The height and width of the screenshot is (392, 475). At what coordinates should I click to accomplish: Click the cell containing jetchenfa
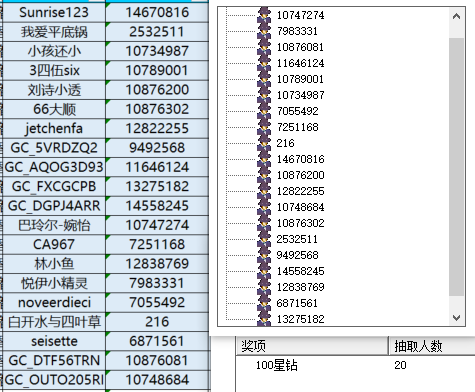54,128
